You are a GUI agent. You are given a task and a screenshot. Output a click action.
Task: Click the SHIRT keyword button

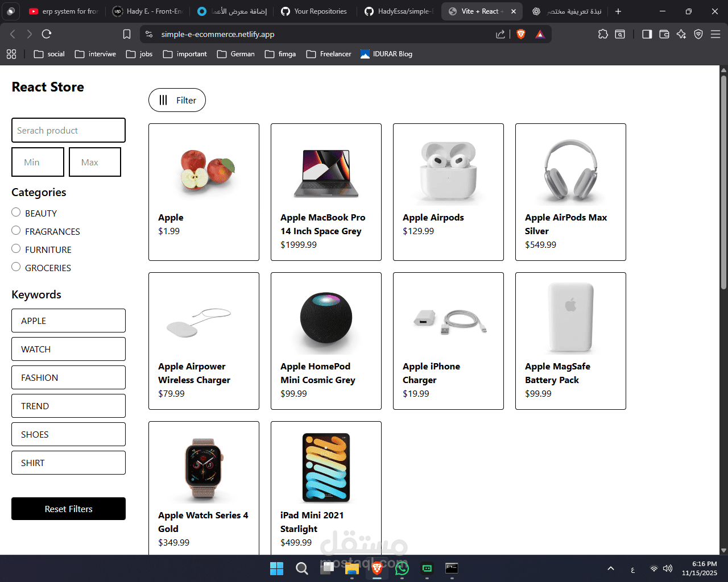pos(68,463)
